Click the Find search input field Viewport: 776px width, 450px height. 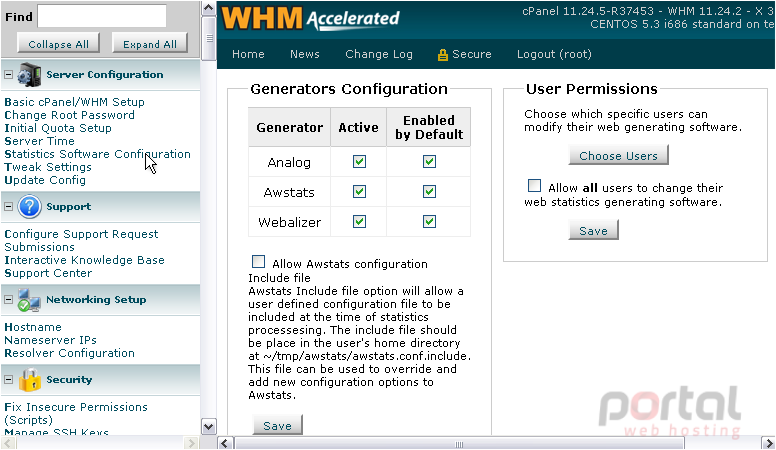[x=102, y=16]
